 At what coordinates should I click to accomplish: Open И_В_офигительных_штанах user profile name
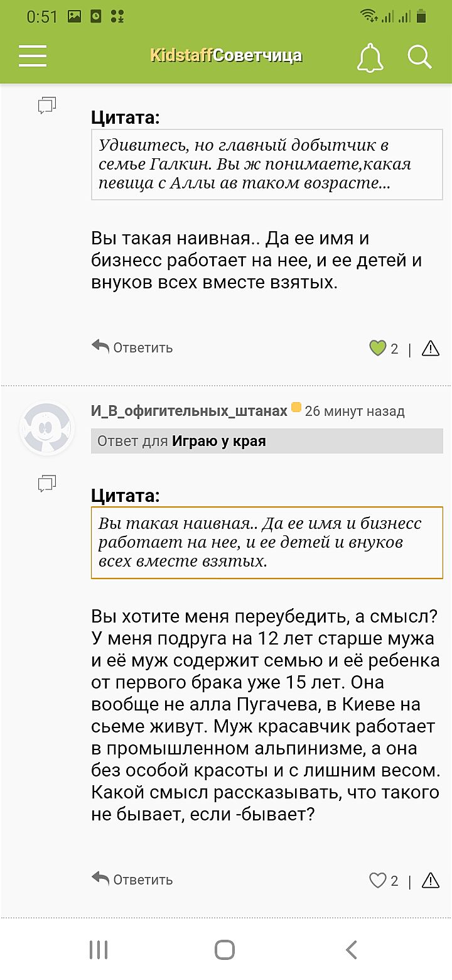(x=189, y=411)
